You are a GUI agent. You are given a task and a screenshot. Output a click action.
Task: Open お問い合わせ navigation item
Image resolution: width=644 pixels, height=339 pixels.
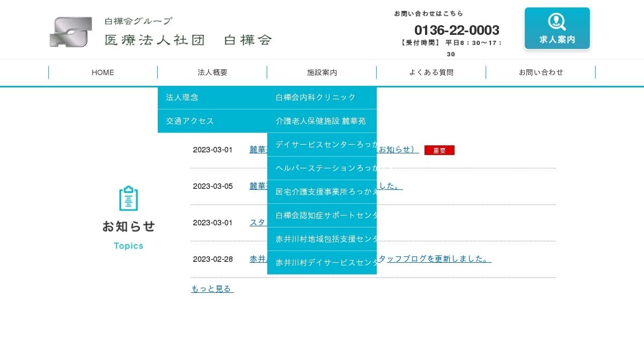tap(540, 72)
